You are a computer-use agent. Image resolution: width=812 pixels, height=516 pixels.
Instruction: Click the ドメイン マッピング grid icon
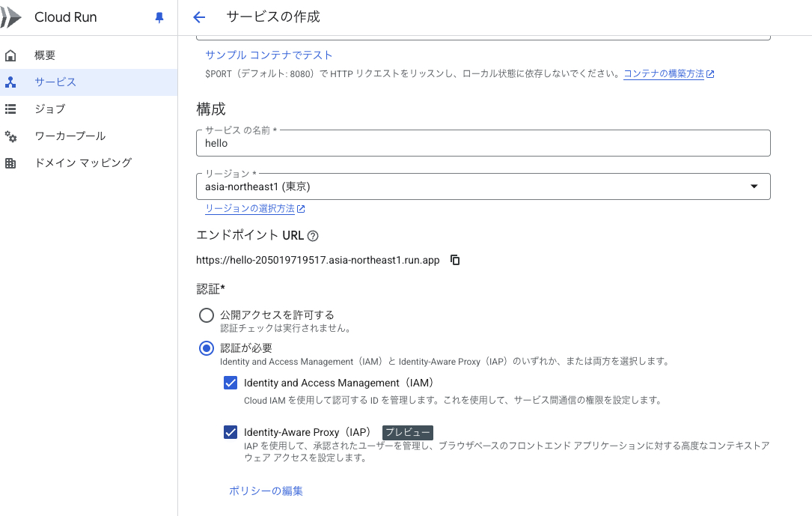[x=10, y=163]
